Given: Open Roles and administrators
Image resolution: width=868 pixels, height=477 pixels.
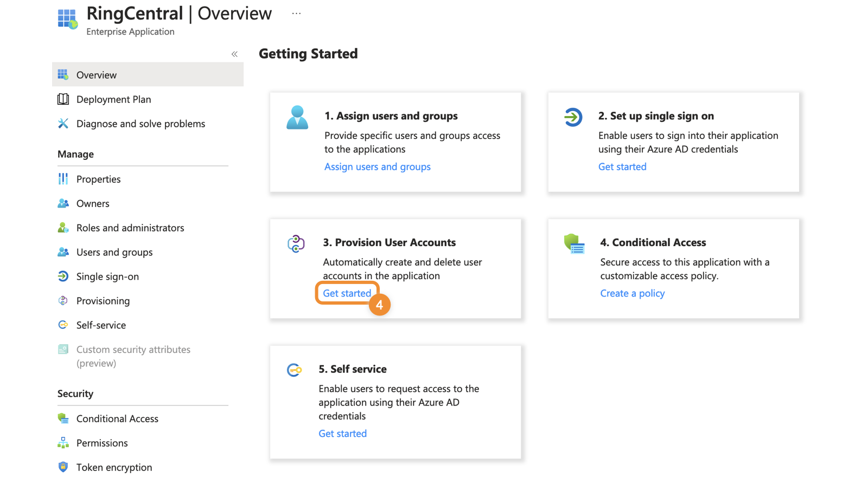Looking at the screenshot, I should tap(130, 228).
